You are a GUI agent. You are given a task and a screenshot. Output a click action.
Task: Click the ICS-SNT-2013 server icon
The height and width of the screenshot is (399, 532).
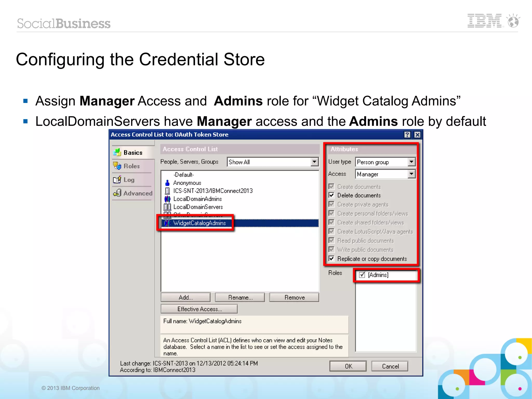click(167, 191)
